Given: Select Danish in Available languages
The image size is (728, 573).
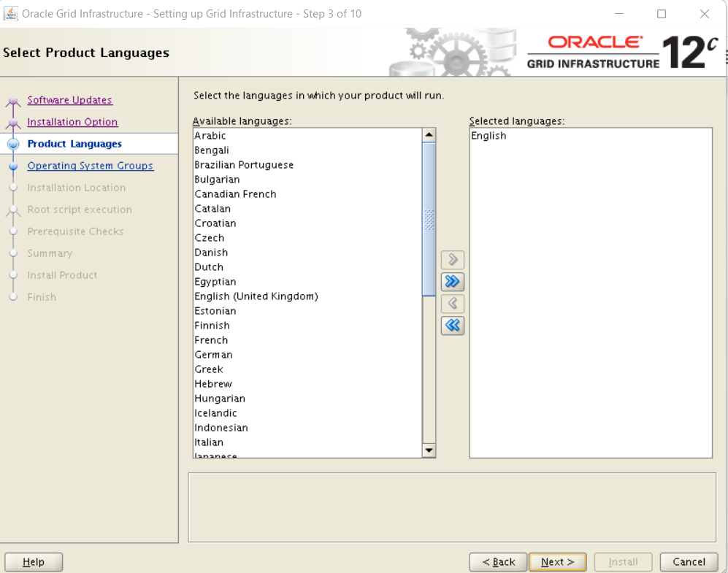Looking at the screenshot, I should 307,253.
